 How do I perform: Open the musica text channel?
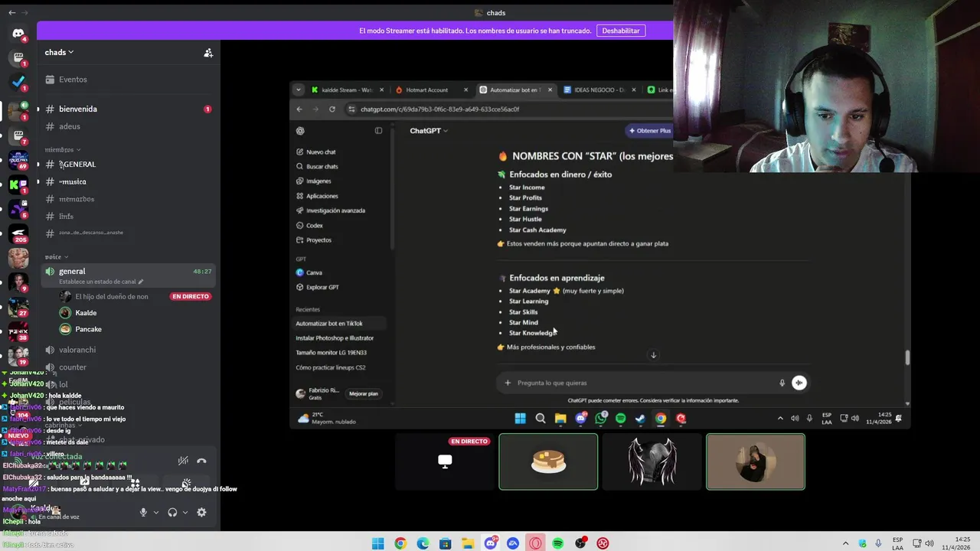point(129,182)
